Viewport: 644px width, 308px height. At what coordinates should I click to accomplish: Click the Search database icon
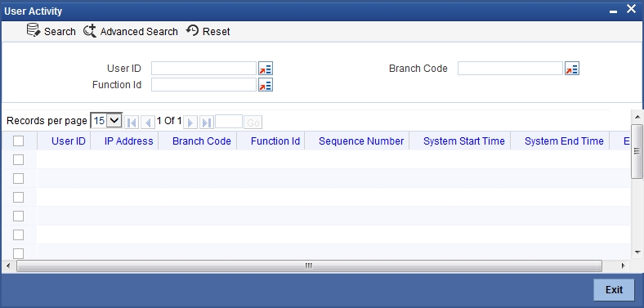tap(34, 30)
